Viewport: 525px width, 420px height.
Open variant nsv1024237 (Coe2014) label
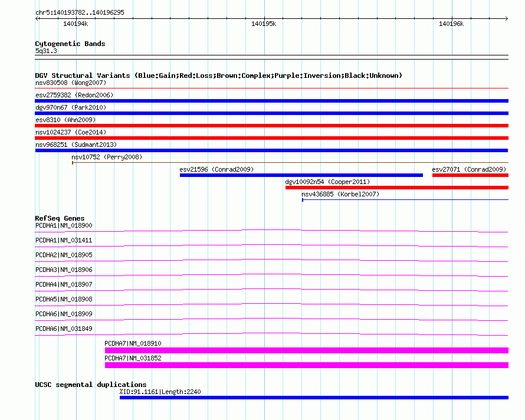click(x=71, y=132)
